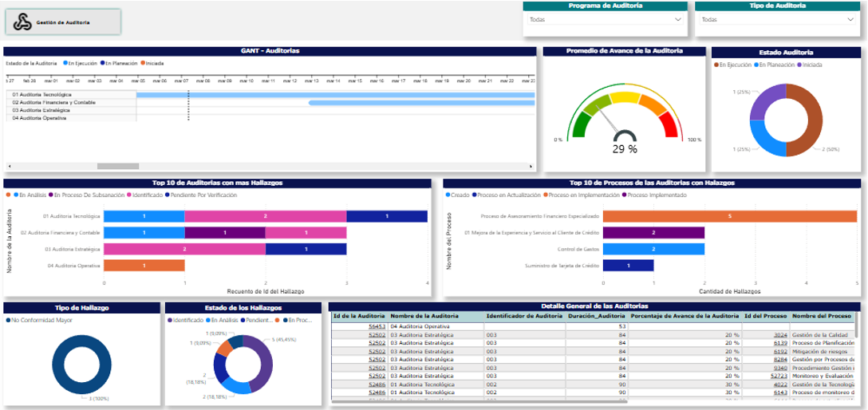
Task: Select orange Proceso de Asesoramiento Financiero bar
Action: pyautogui.click(x=729, y=216)
